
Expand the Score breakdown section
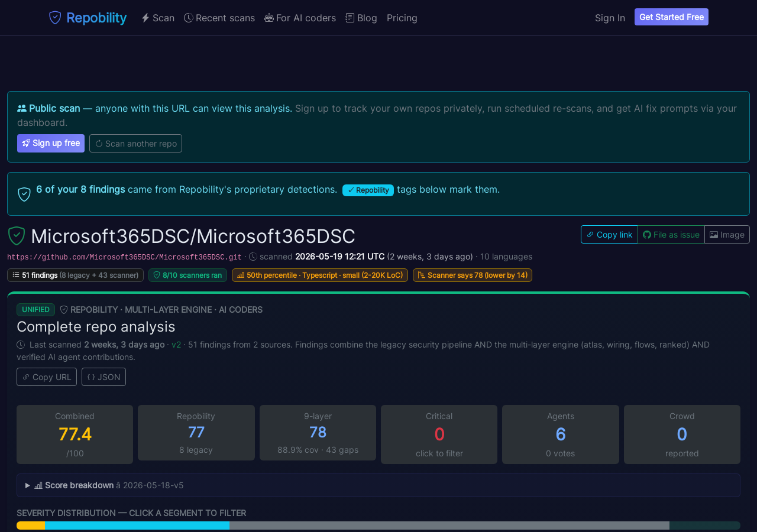(378, 485)
